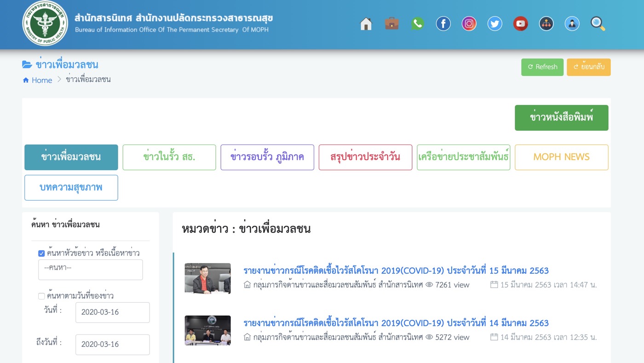
Task: Click the start date field showing 2020-03-16
Action: (x=112, y=312)
